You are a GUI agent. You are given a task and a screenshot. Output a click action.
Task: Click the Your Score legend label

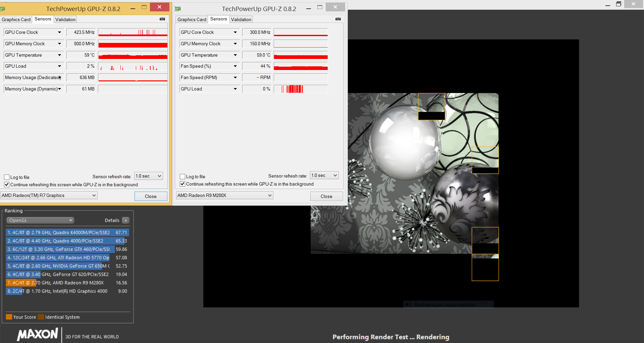tap(24, 317)
